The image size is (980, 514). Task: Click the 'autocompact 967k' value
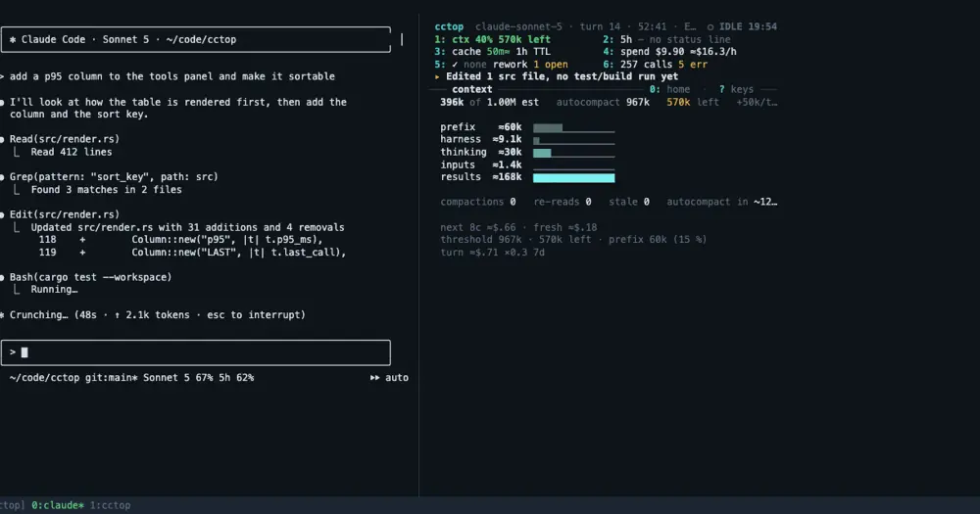click(603, 102)
